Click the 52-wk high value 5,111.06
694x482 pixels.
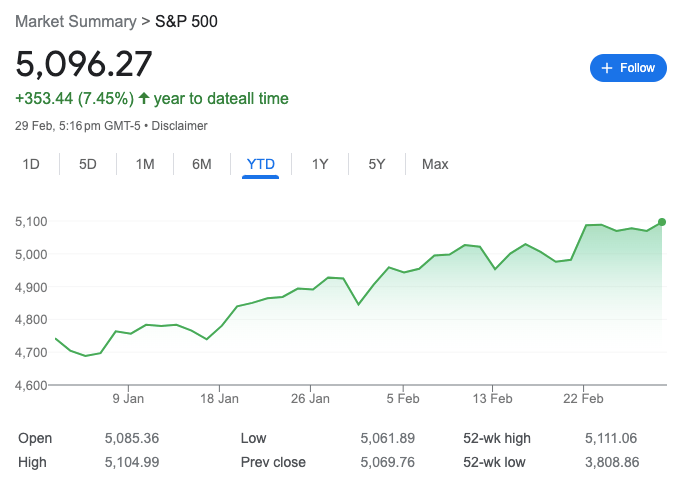click(611, 438)
